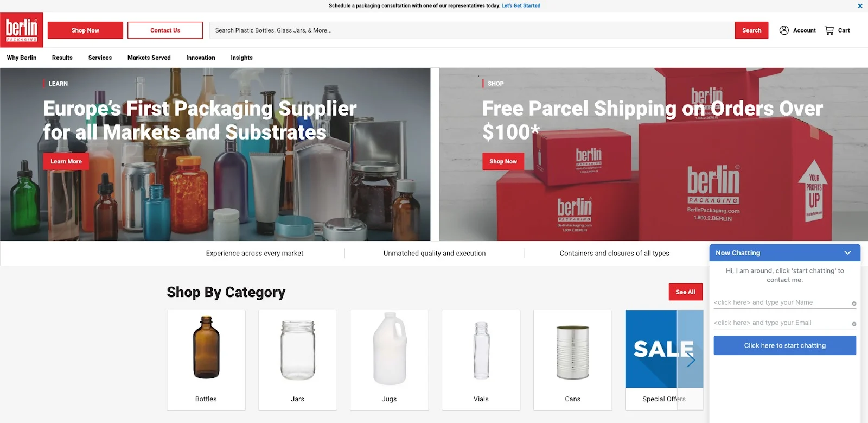Open the Account user icon

(x=784, y=30)
